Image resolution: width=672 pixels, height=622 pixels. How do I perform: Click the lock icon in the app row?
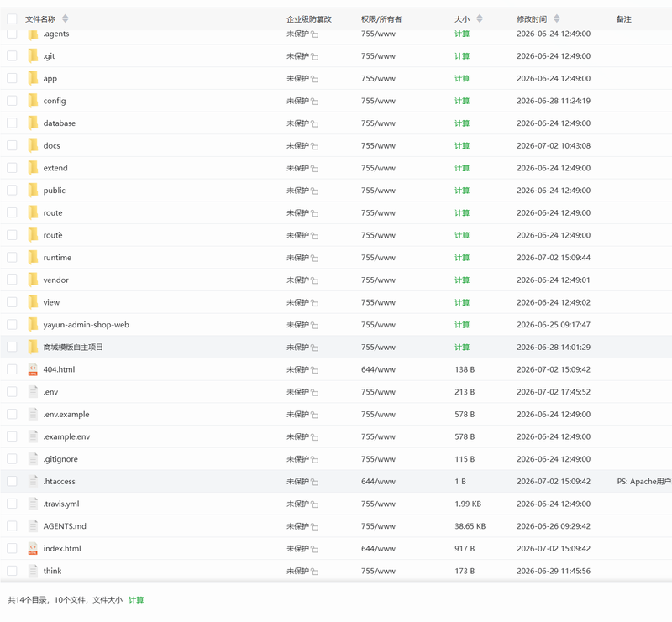tap(314, 79)
